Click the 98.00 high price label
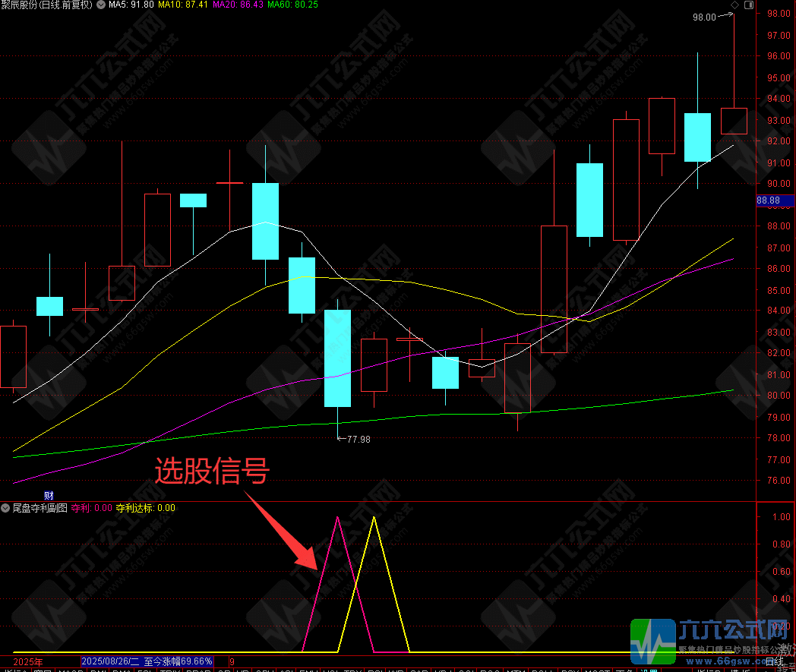 tap(704, 16)
